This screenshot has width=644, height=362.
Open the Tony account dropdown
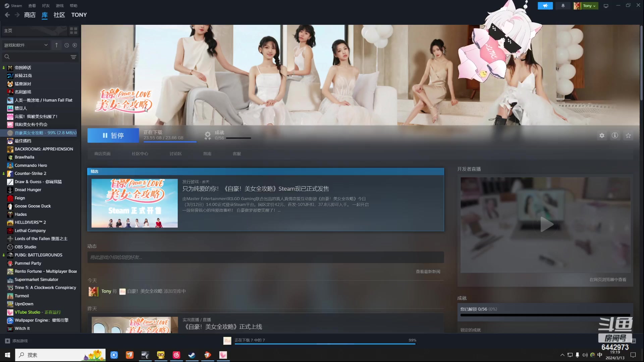pos(586,6)
